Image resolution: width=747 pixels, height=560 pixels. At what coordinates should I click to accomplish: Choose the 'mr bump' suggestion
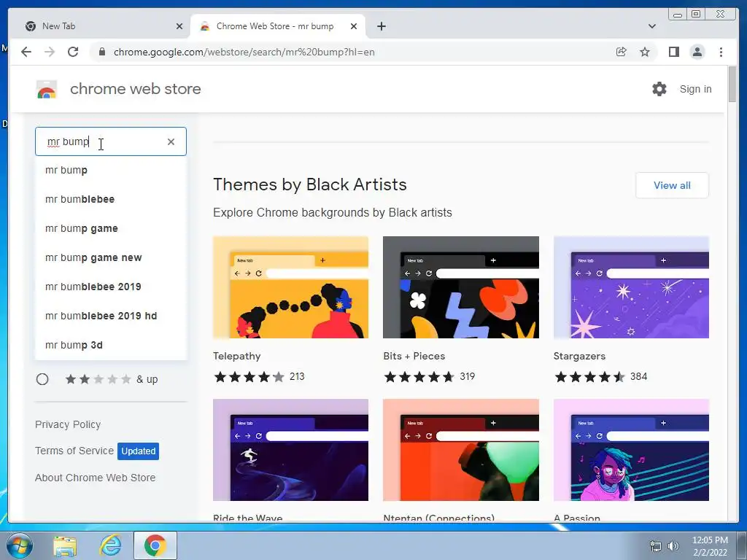click(x=111, y=170)
